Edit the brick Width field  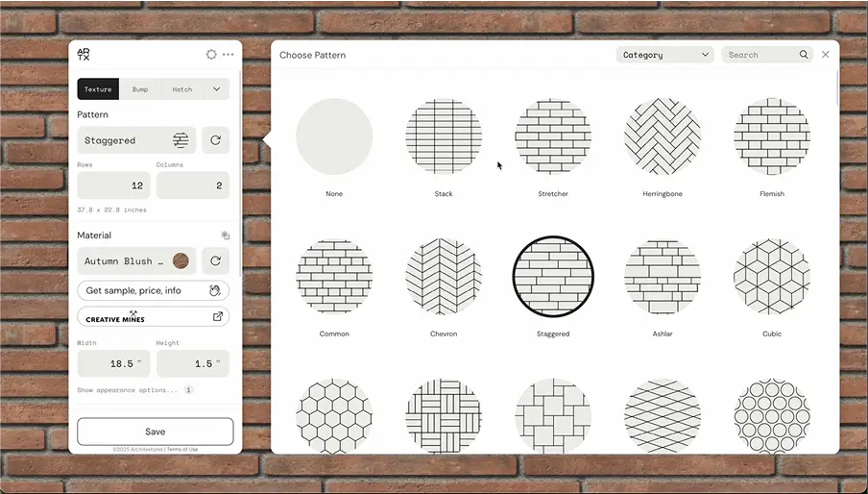pyautogui.click(x=113, y=364)
